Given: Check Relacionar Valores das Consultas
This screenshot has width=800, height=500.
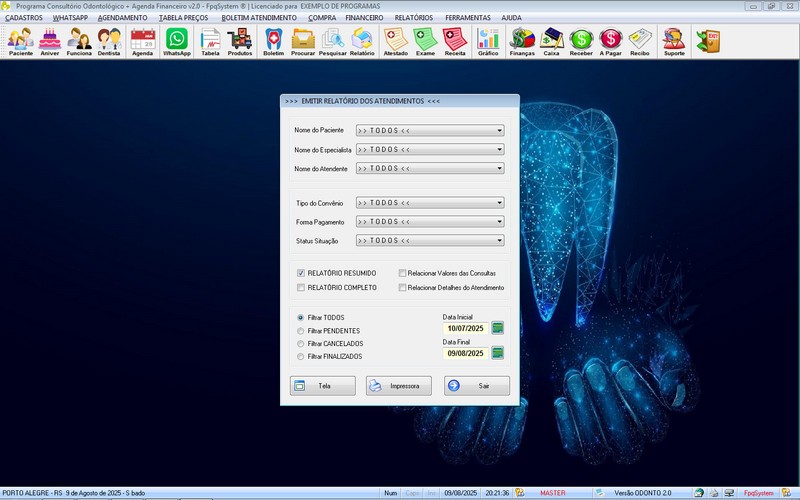Looking at the screenshot, I should tap(402, 273).
